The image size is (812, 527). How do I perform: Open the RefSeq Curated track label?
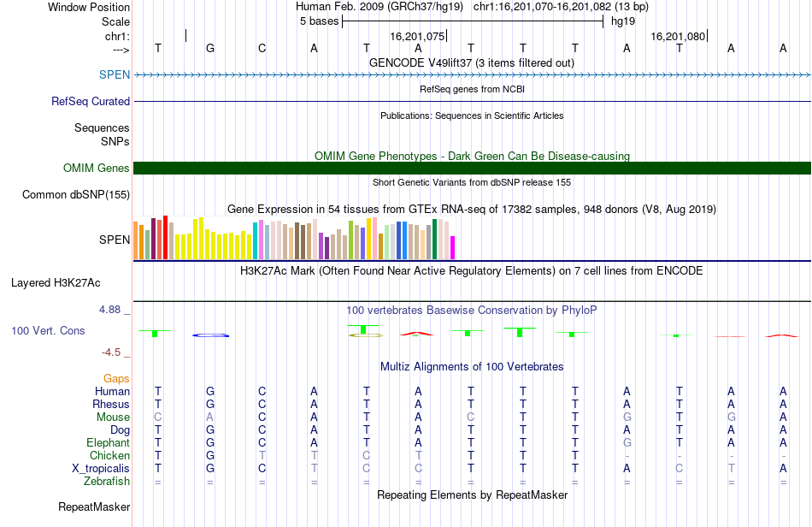(x=91, y=102)
